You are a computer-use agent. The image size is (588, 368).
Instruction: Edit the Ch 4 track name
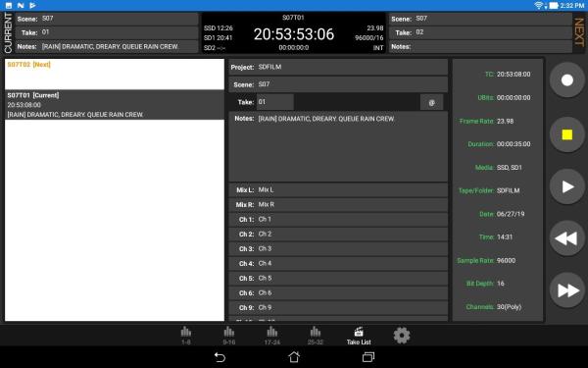338,263
